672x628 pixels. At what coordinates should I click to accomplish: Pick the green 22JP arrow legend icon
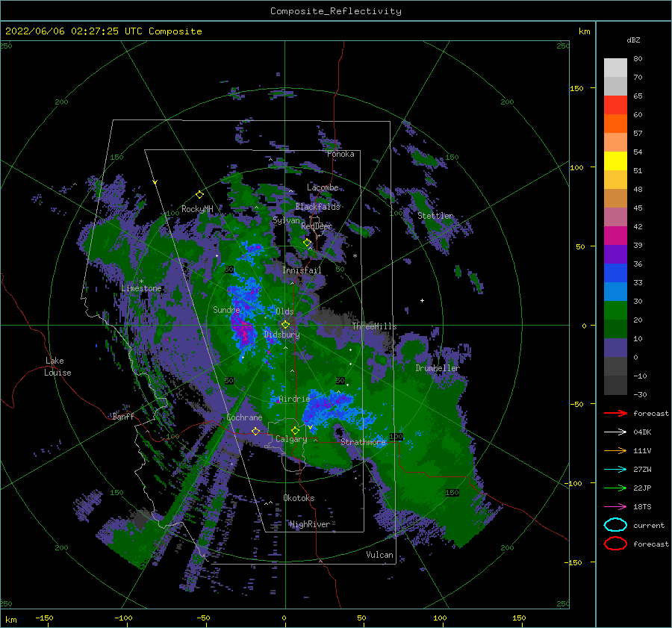[615, 488]
